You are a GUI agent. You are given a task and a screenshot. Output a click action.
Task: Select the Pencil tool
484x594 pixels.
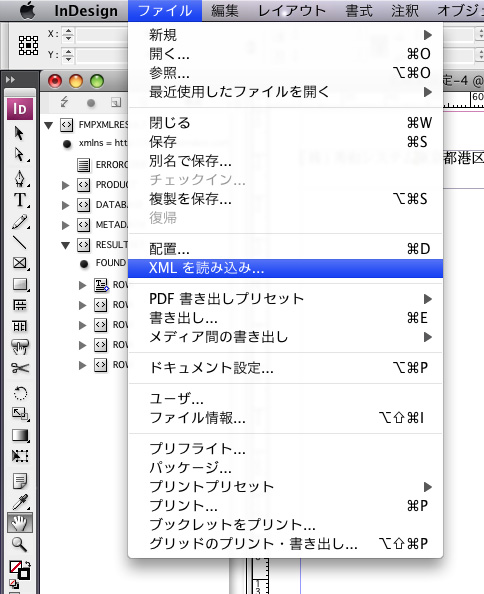(x=20, y=222)
